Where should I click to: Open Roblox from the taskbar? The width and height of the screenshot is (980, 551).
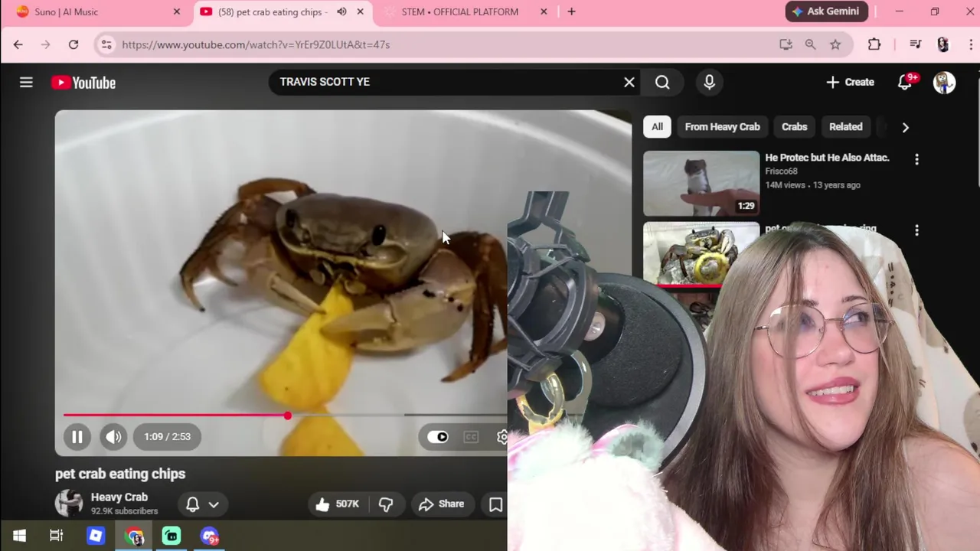click(x=95, y=536)
